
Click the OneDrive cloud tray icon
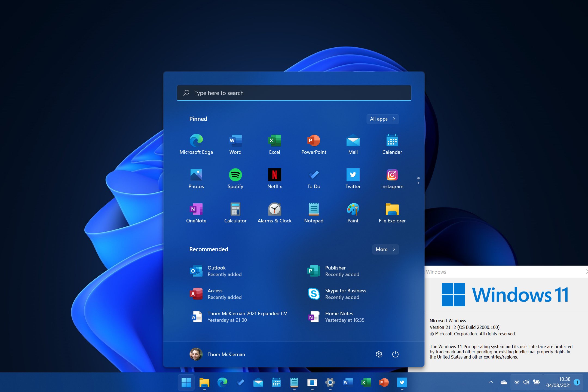point(504,382)
